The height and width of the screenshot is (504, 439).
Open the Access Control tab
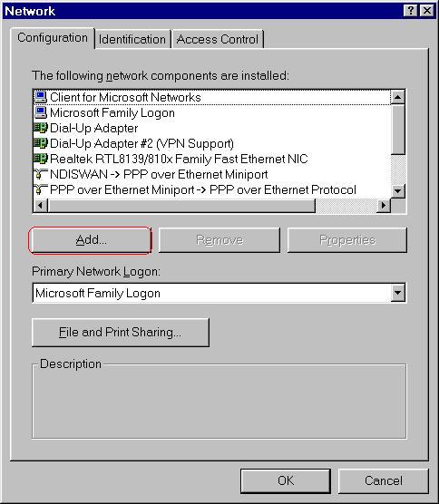pos(218,39)
